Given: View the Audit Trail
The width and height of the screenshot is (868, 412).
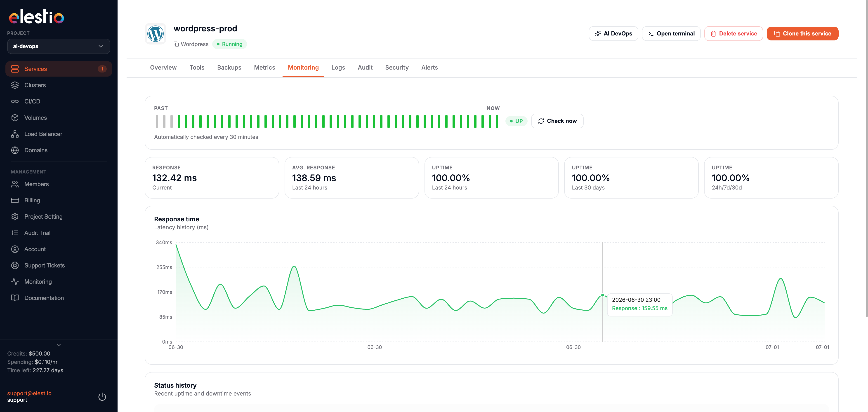Looking at the screenshot, I should pos(59,233).
